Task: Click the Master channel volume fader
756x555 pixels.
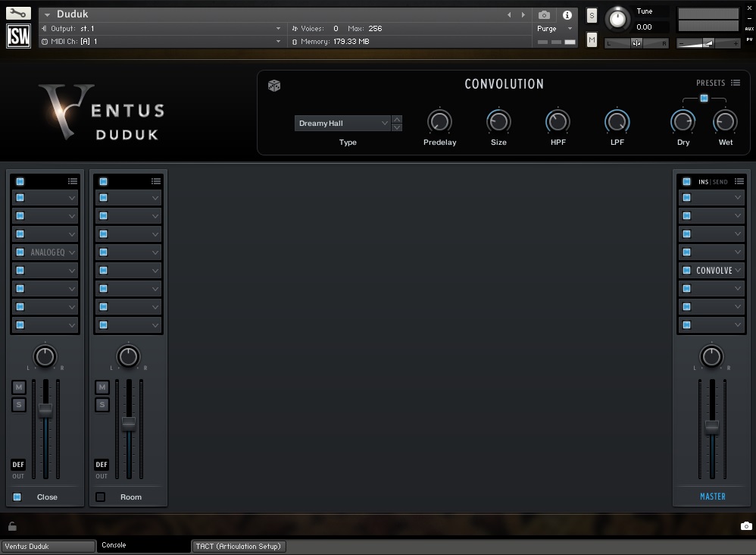Action: pyautogui.click(x=711, y=427)
